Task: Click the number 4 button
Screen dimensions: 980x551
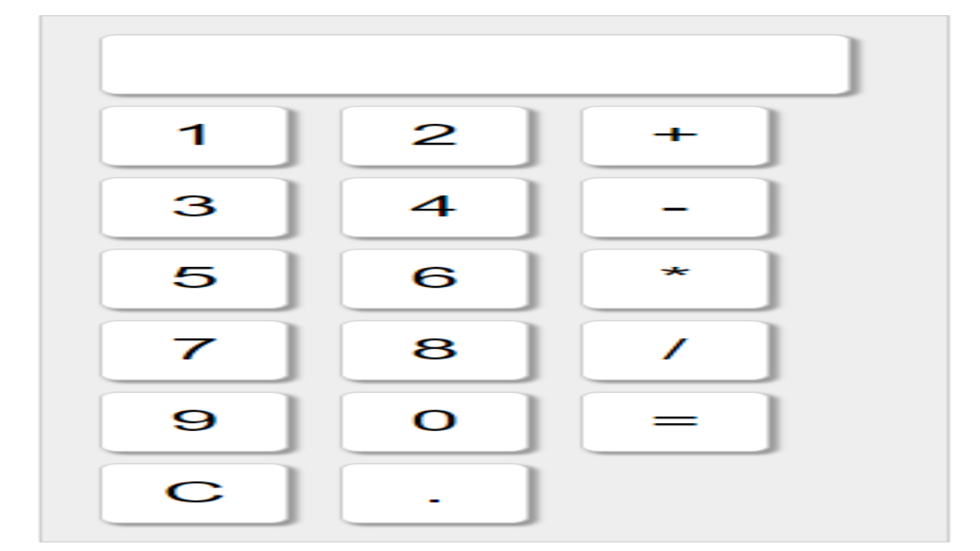Action: pyautogui.click(x=436, y=205)
